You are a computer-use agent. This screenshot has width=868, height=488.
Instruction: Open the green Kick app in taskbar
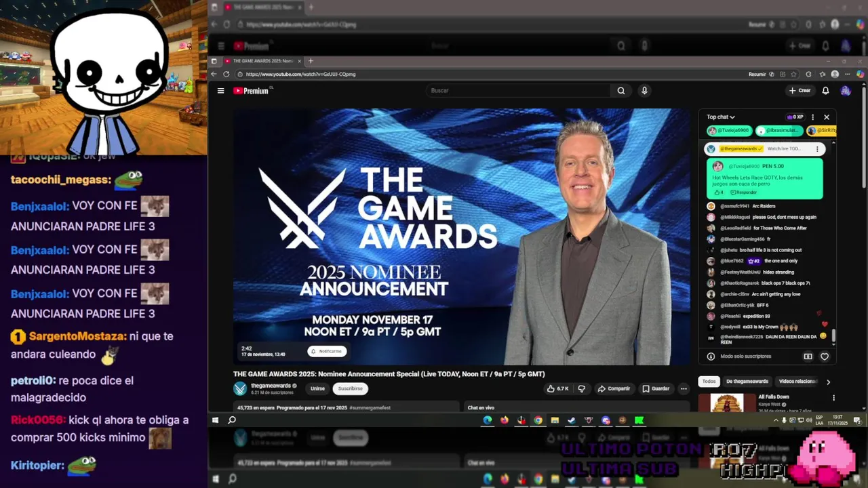(639, 420)
